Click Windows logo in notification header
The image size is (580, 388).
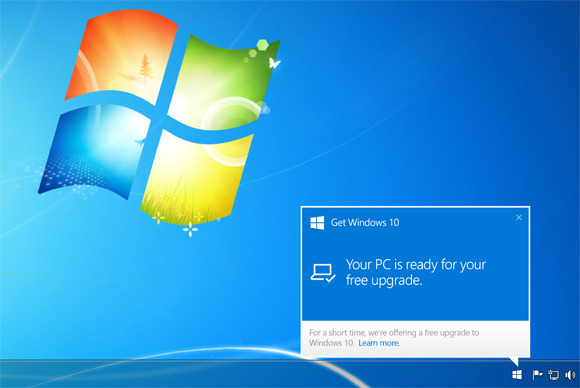(317, 223)
